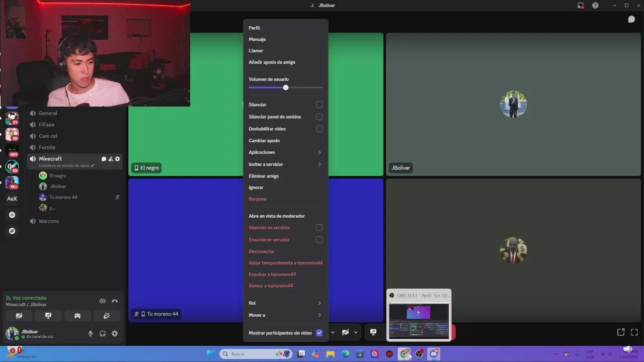This screenshot has height=362, width=644.
Task: Toggle Ensordecer servidor checkbox
Action: 319,240
